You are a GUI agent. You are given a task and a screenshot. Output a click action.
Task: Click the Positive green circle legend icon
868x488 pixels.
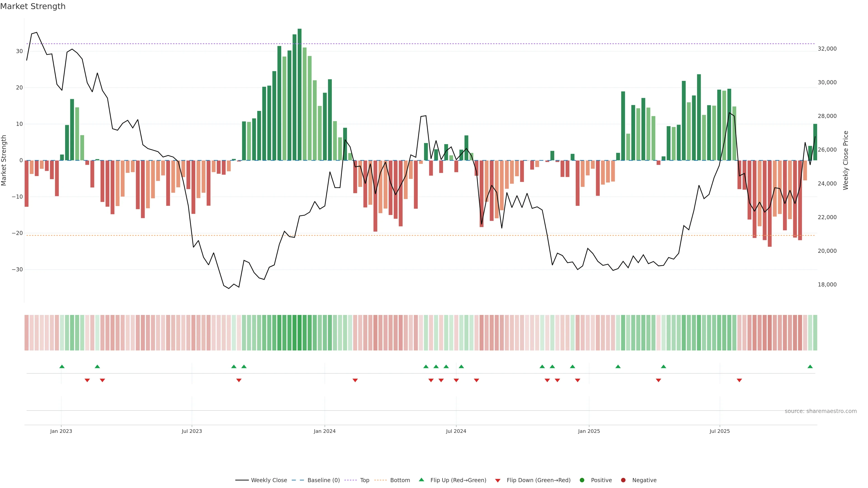[582, 480]
